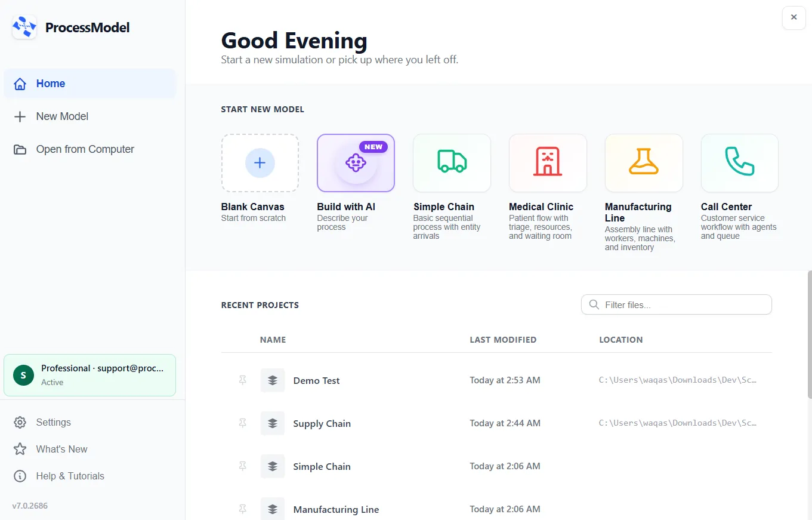
Task: Choose Open from Computer in the sidebar
Action: coord(90,149)
